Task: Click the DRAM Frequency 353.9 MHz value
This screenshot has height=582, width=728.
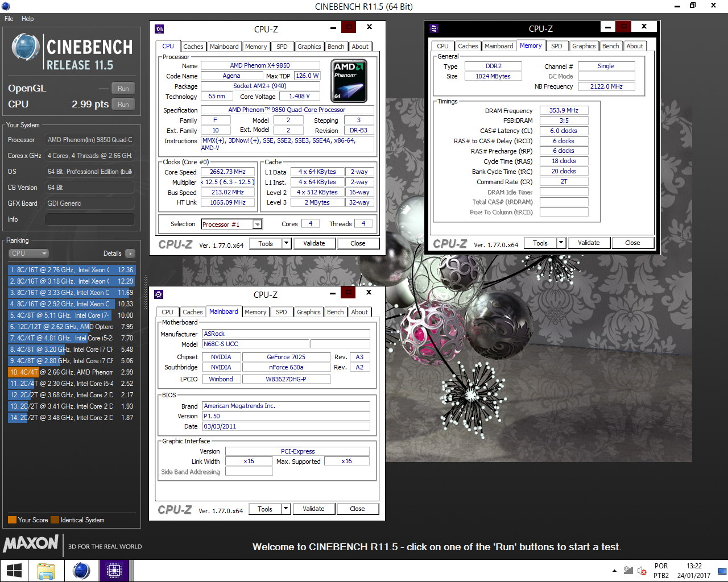Action: click(564, 110)
